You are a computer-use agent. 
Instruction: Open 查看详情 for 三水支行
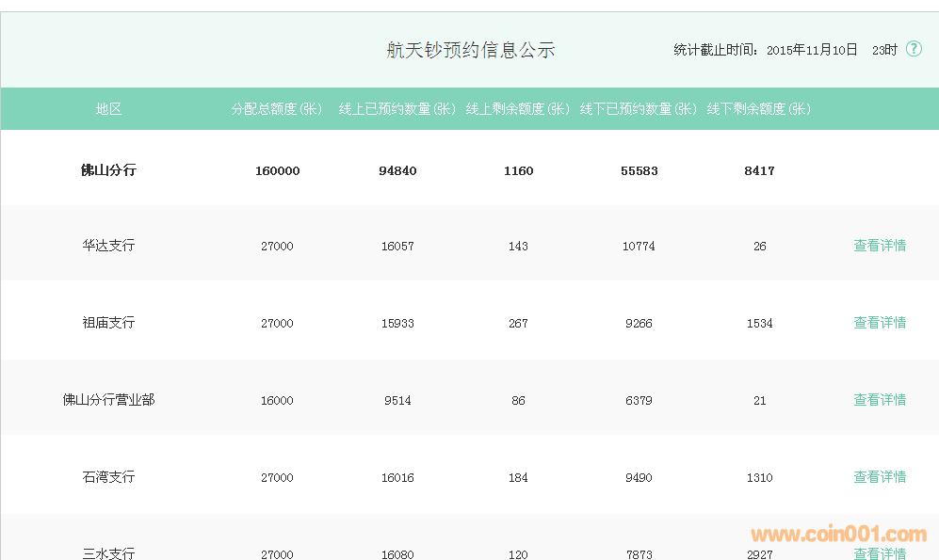[x=880, y=553]
